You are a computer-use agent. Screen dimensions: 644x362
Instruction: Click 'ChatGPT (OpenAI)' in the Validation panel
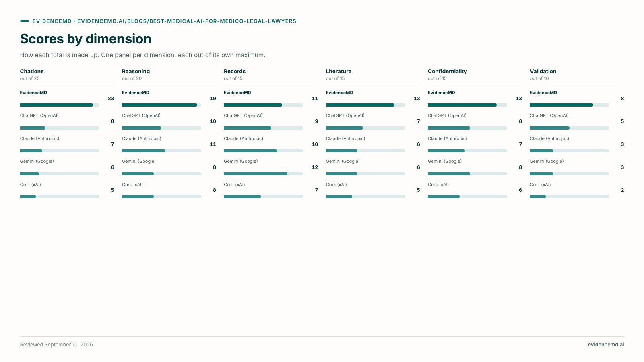(549, 115)
